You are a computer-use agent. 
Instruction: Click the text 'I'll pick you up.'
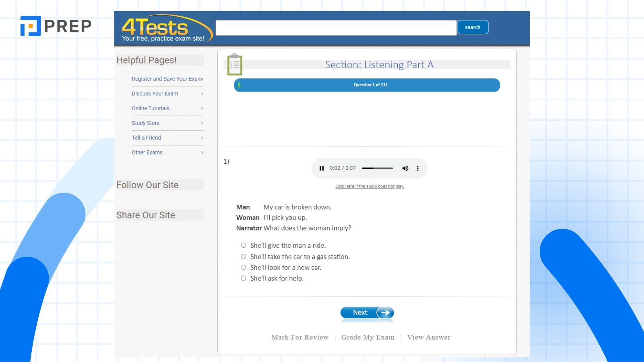tap(285, 218)
